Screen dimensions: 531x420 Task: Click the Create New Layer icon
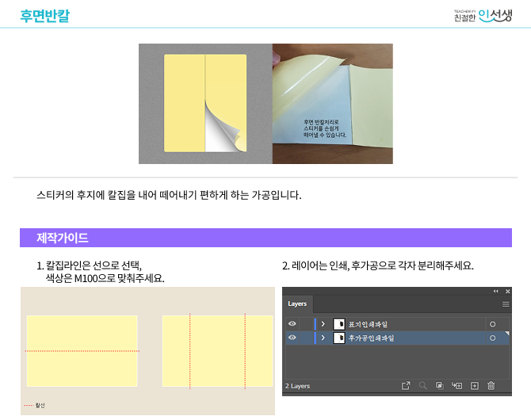475,385
